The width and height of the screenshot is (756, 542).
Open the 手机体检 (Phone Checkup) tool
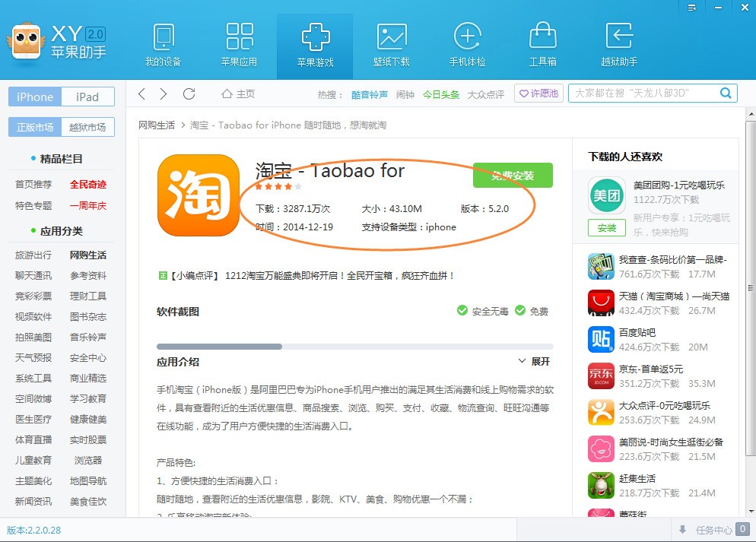(467, 44)
